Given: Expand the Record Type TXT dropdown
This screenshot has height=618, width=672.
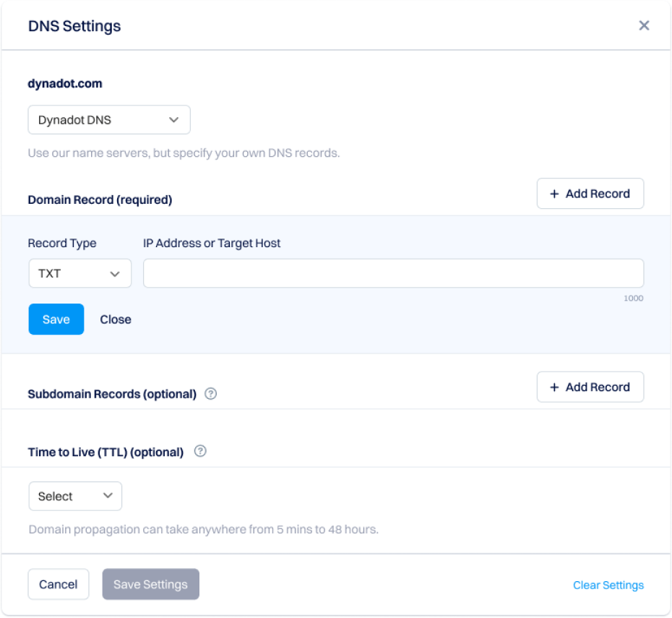Looking at the screenshot, I should click(79, 274).
